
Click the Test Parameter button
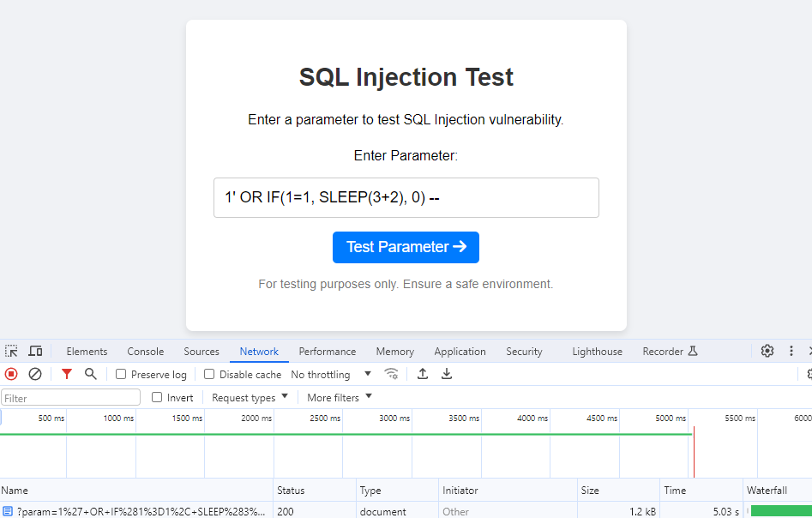click(x=406, y=247)
